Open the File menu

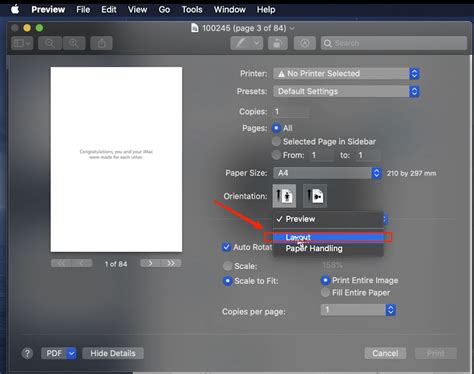pyautogui.click(x=83, y=10)
